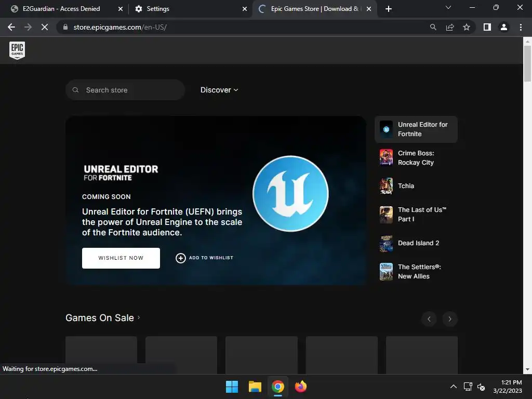Close the E2Guardian Access Denied tab

pos(121,9)
